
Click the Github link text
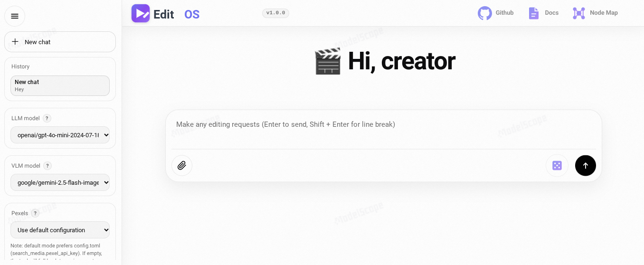504,13
